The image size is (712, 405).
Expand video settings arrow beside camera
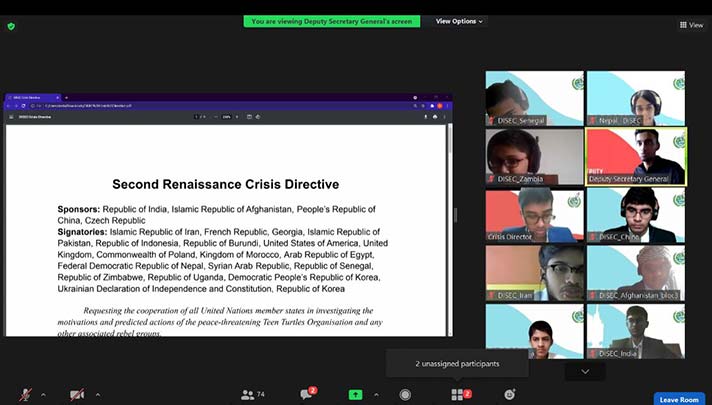pos(95,394)
